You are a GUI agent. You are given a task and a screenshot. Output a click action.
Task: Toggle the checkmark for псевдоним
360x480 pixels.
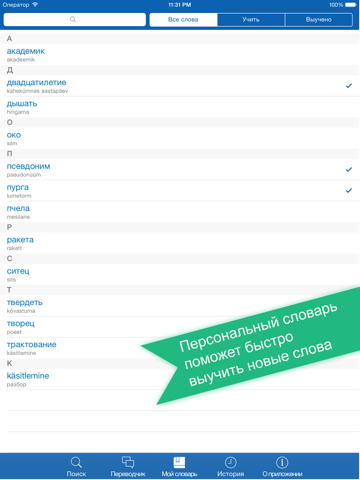click(349, 169)
